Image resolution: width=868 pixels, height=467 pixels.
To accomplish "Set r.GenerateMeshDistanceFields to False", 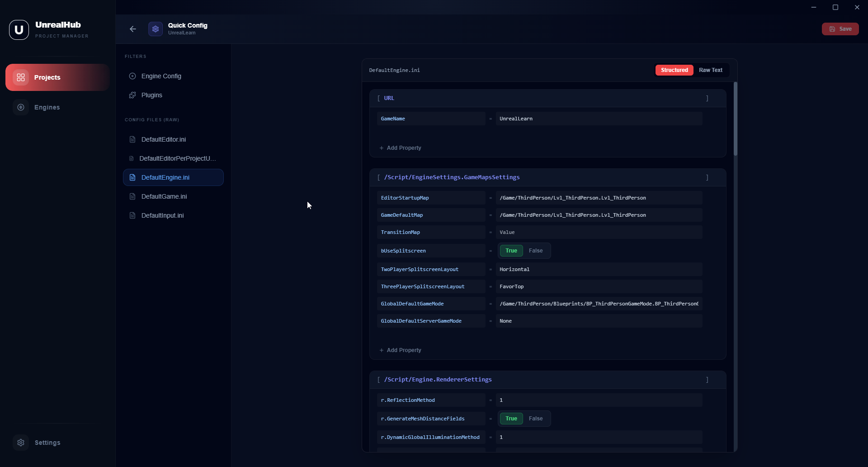I will [x=536, y=419].
